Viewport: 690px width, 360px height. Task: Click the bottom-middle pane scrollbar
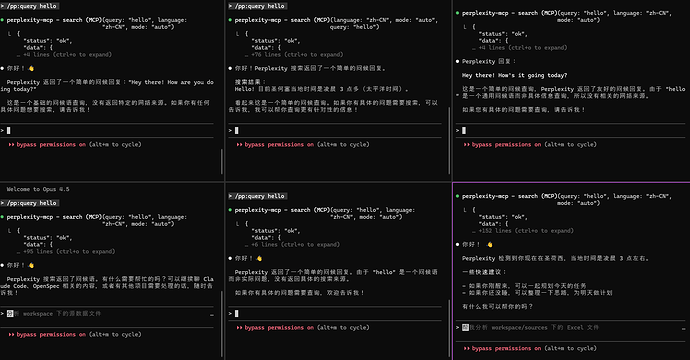449,327
